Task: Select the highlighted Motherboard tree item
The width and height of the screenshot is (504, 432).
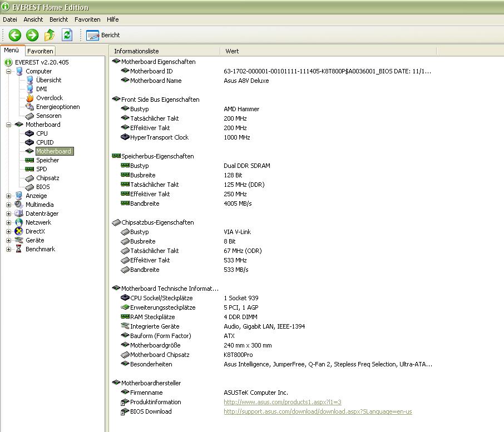Action: (55, 151)
